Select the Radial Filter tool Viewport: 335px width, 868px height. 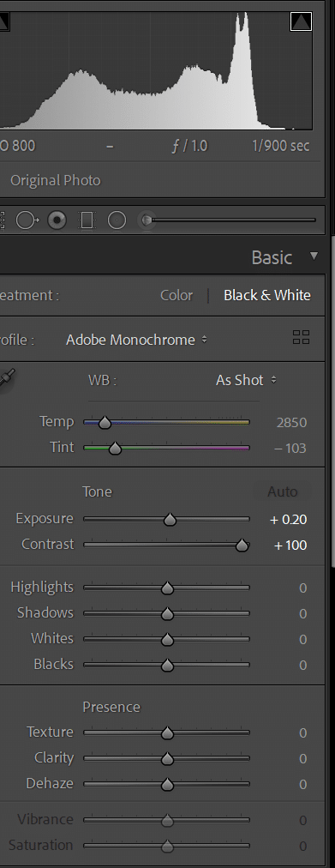pos(117,220)
